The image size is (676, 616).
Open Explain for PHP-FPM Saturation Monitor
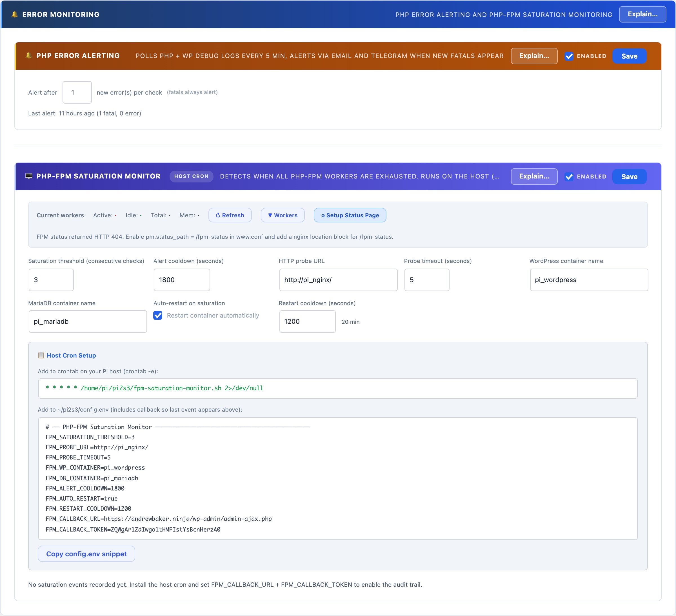click(534, 176)
